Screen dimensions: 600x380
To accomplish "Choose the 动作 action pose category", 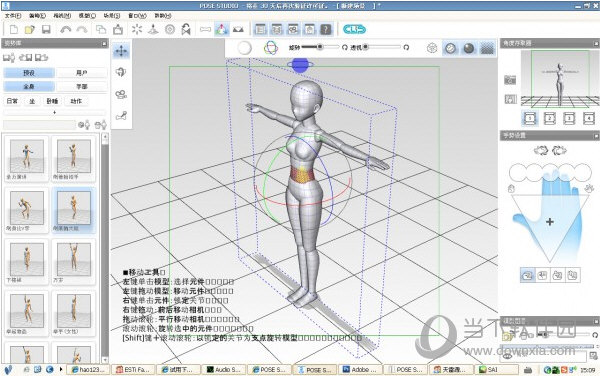I will click(76, 101).
